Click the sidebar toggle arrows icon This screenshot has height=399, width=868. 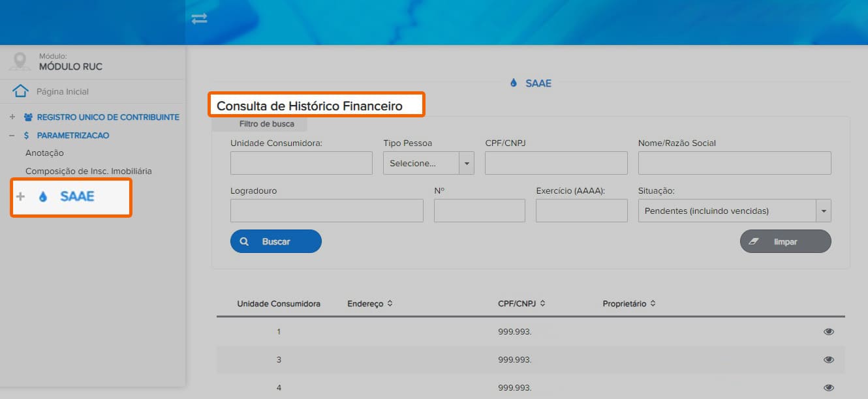pyautogui.click(x=199, y=19)
